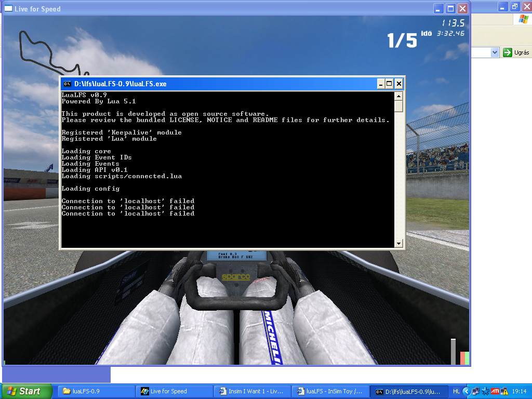The height and width of the screenshot is (399, 532).
Task: Open the address bar dropdown in browser window
Action: point(495,52)
